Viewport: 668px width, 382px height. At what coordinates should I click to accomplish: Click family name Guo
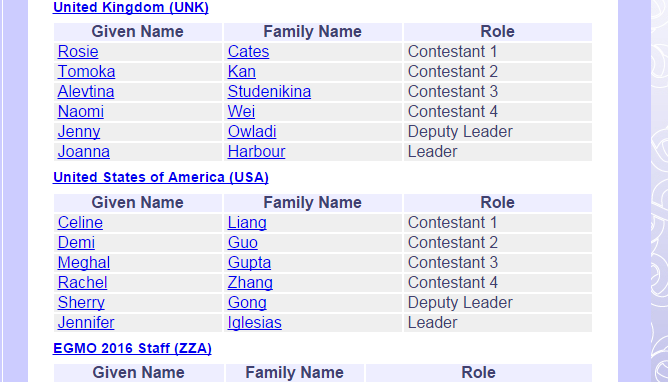coord(242,243)
